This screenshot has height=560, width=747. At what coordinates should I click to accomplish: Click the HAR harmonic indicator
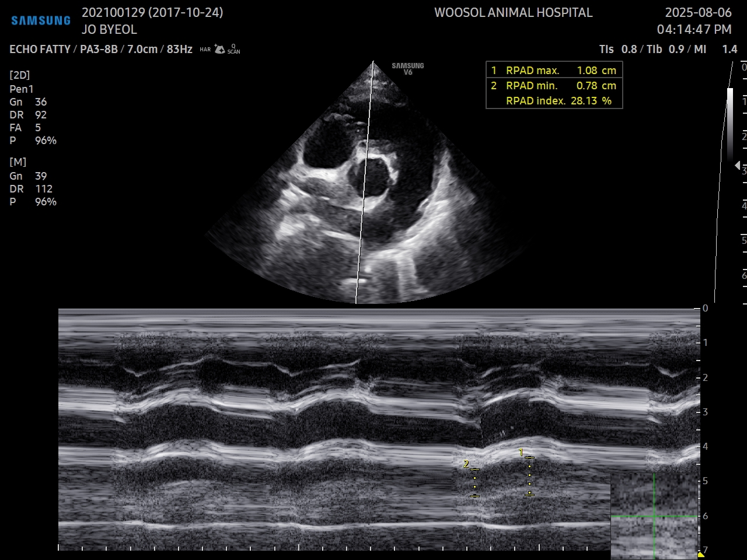pos(205,50)
